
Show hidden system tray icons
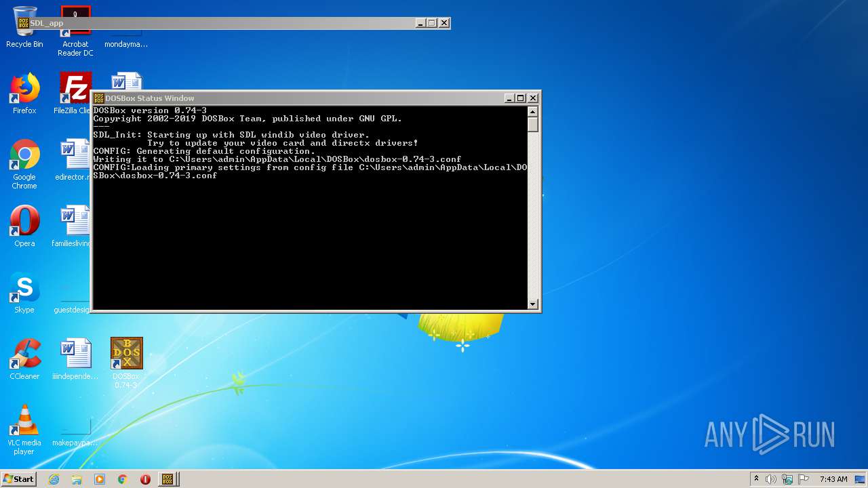756,479
